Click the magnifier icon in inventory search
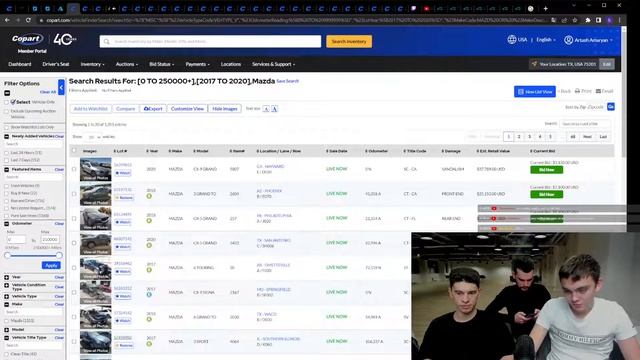 tap(107, 41)
